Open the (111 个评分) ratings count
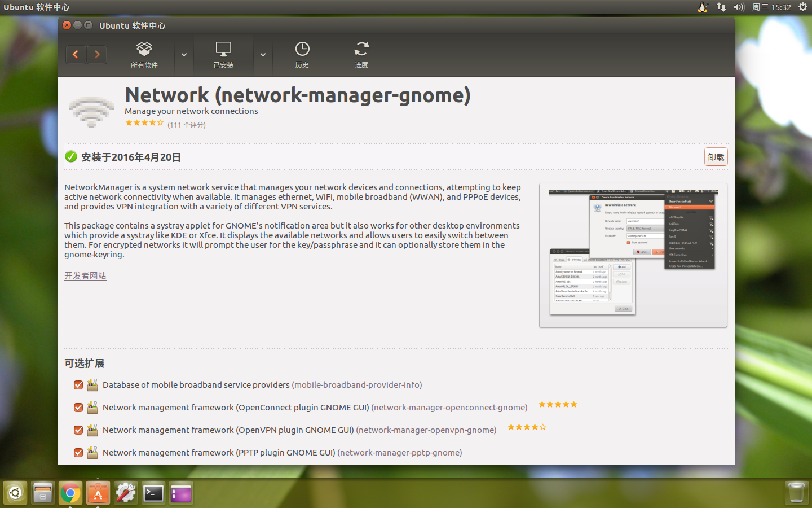Image resolution: width=812 pixels, height=508 pixels. tap(187, 125)
